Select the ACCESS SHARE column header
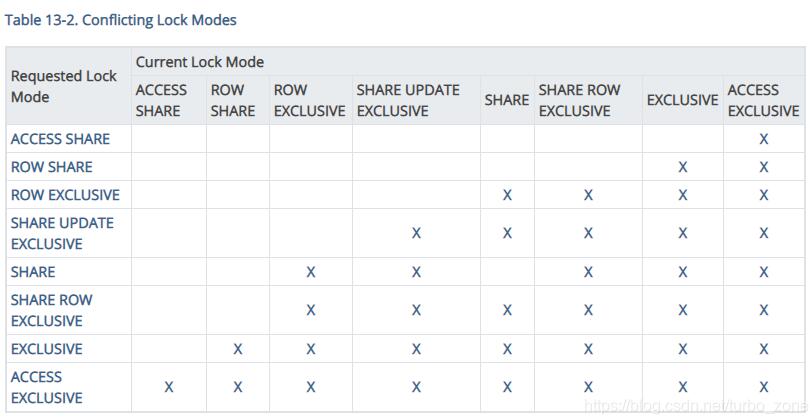The width and height of the screenshot is (812, 417). 161,100
